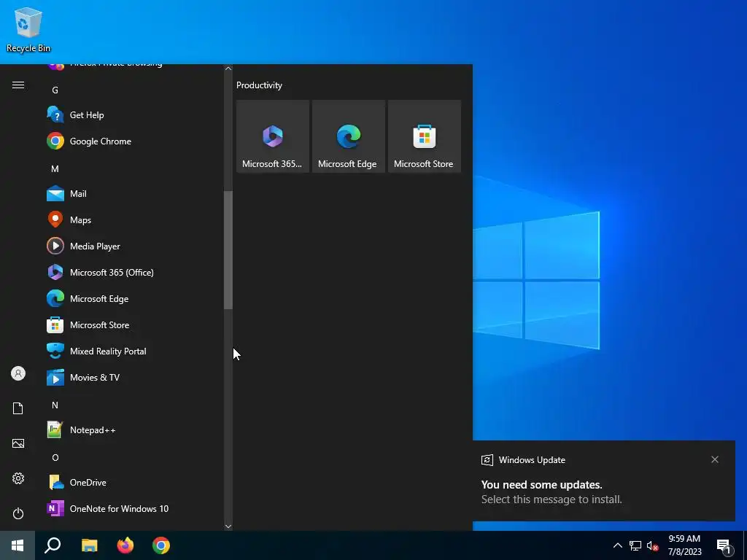
Task: Launch Firefox from the taskbar
Action: tap(125, 545)
